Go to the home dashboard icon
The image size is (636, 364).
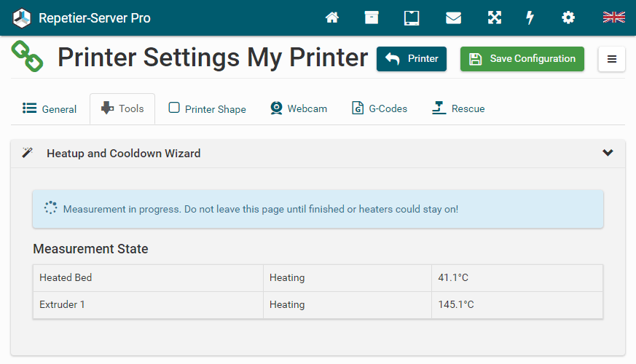(x=332, y=18)
